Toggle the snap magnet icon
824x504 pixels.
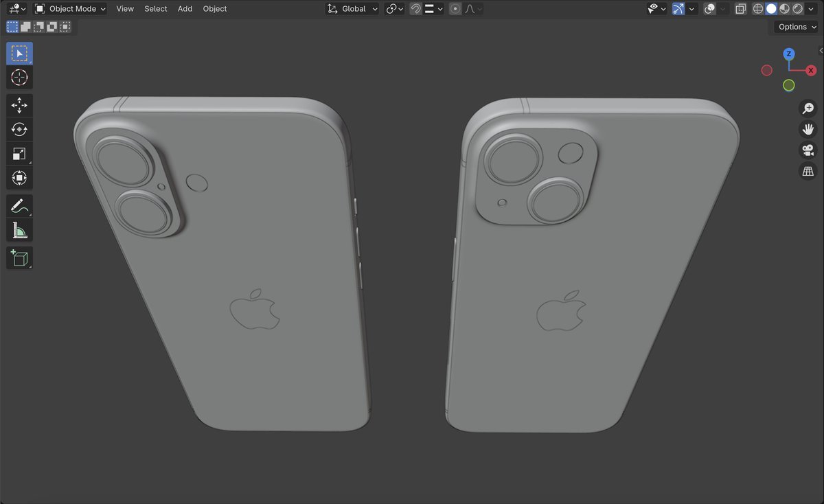click(415, 9)
